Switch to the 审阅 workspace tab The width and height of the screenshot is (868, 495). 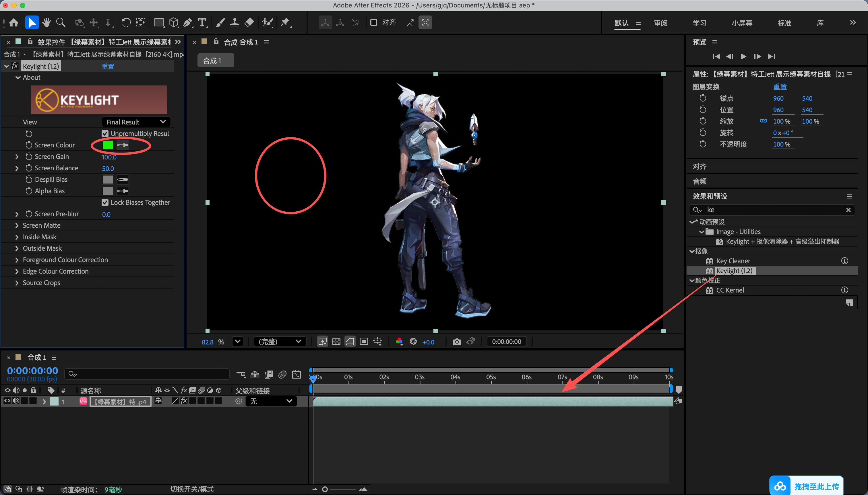pos(660,23)
